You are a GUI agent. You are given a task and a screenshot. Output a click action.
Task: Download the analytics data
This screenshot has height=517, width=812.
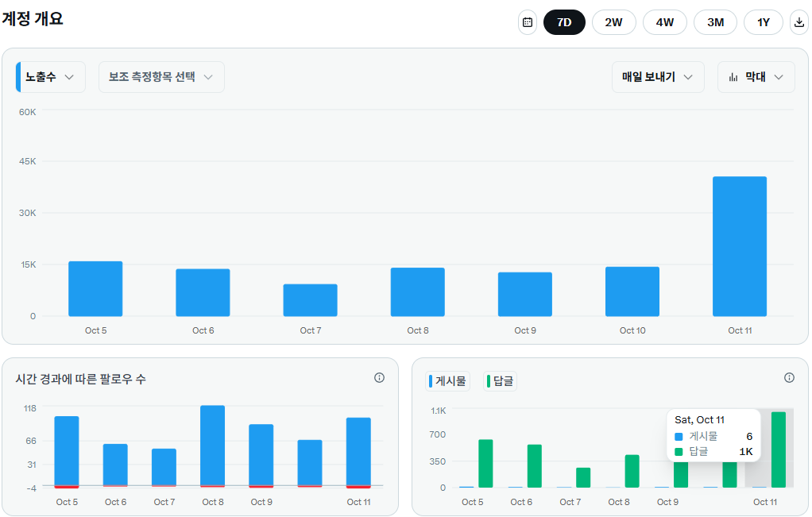(x=799, y=23)
